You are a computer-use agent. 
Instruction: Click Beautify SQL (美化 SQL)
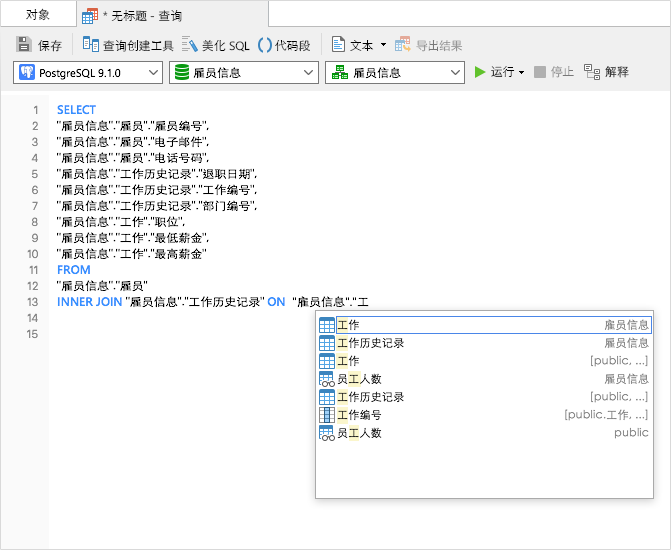pos(215,45)
